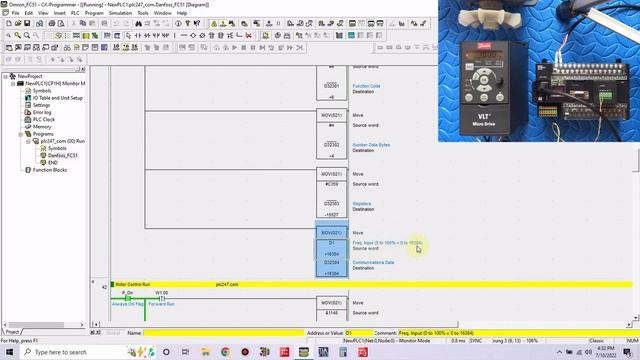Click the simulation Run play icon
Image resolution: width=640 pixels, height=360 pixels.
click(234, 48)
